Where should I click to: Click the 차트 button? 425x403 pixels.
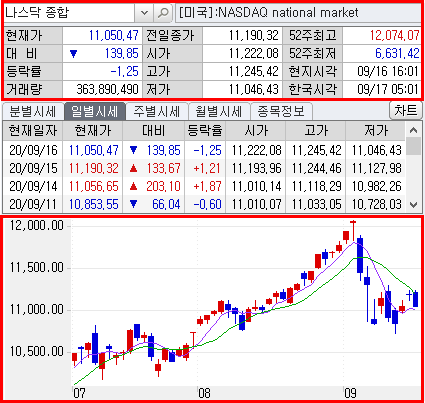pyautogui.click(x=406, y=110)
